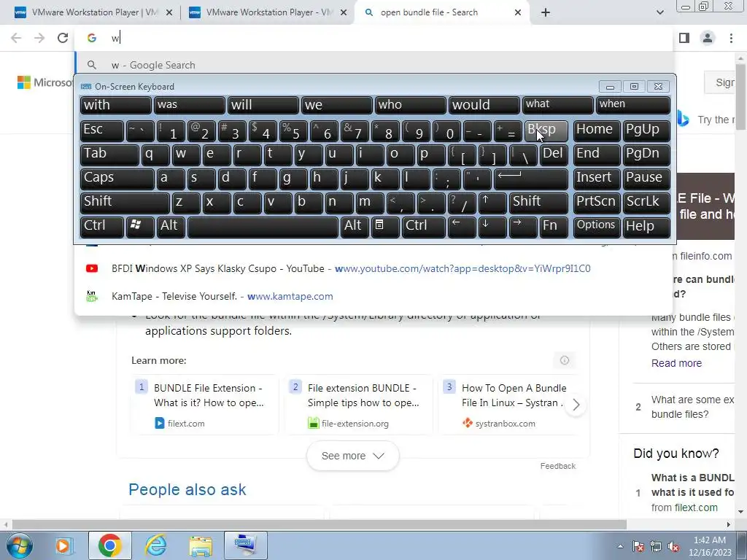Open the KamTape suggestion
Screen dimensions: 747x560
click(374, 296)
